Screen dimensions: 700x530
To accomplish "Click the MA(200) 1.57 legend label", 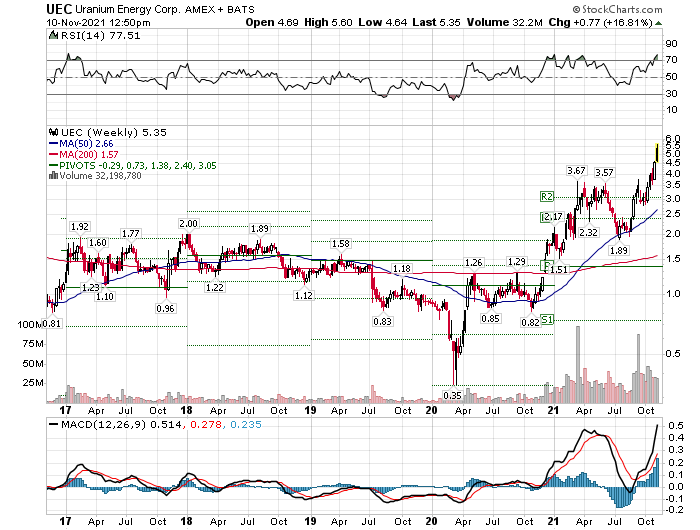I will click(x=89, y=154).
